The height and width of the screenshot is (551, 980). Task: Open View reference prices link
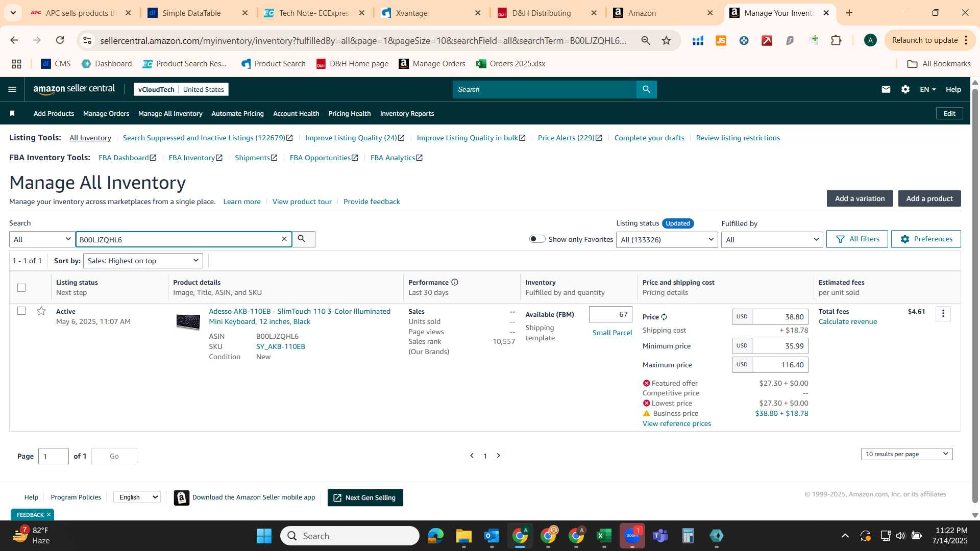676,423
